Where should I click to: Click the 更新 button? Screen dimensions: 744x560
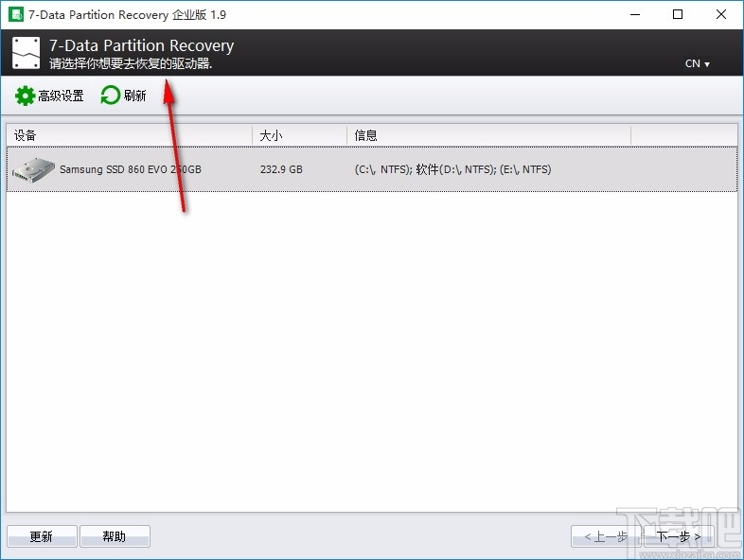click(x=42, y=536)
